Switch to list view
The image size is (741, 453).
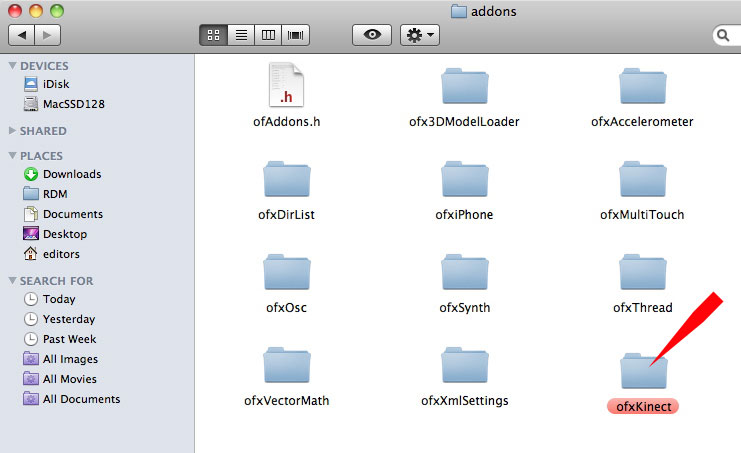(x=241, y=35)
